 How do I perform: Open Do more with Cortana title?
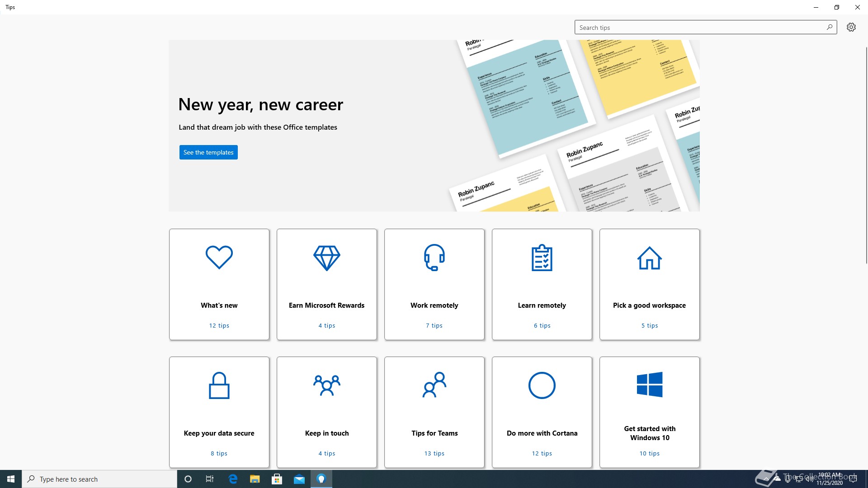(542, 433)
